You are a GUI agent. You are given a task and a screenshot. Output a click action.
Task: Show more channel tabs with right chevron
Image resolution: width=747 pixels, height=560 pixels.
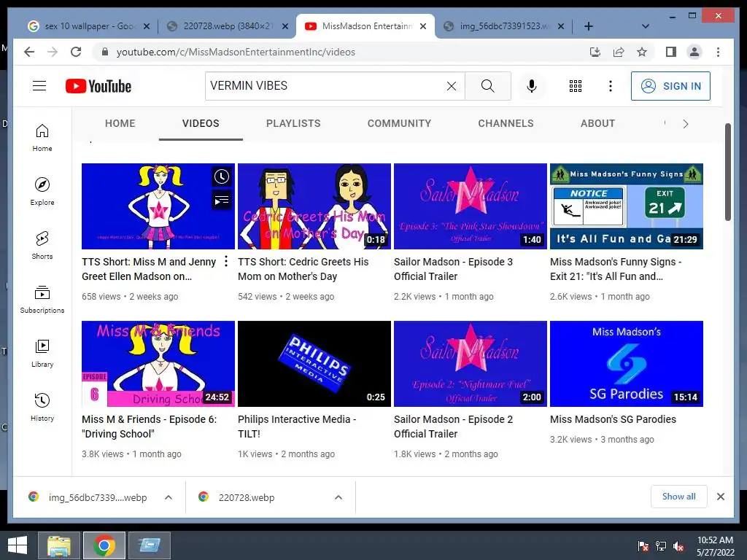pyautogui.click(x=686, y=124)
